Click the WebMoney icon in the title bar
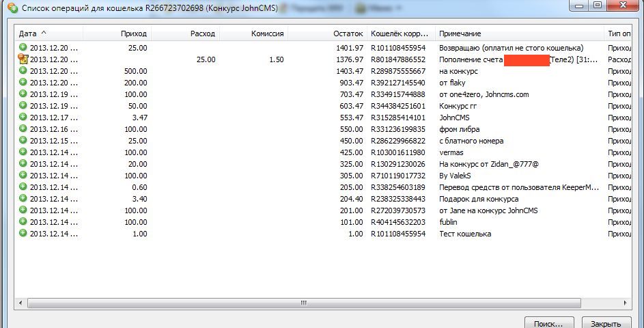Viewport: 644px width, 328px height. point(13,8)
